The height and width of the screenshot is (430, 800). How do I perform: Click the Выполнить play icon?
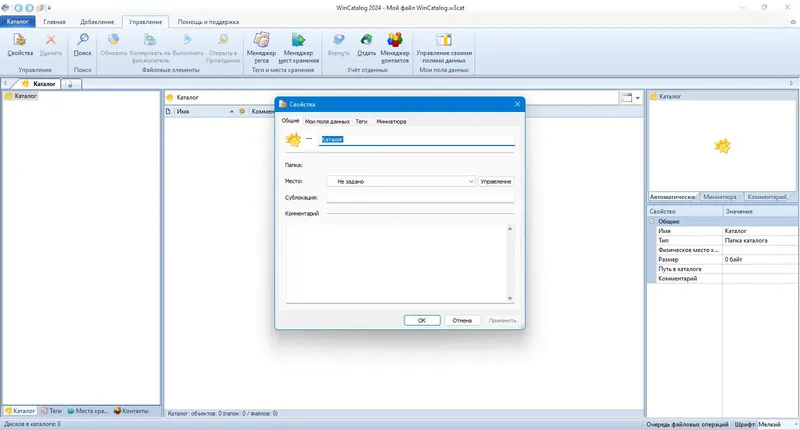coord(188,40)
